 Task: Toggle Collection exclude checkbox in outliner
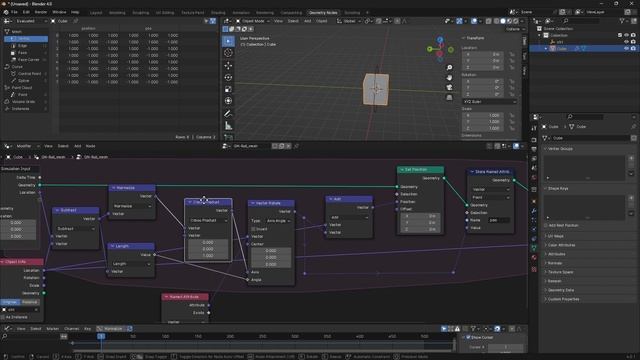(x=620, y=36)
